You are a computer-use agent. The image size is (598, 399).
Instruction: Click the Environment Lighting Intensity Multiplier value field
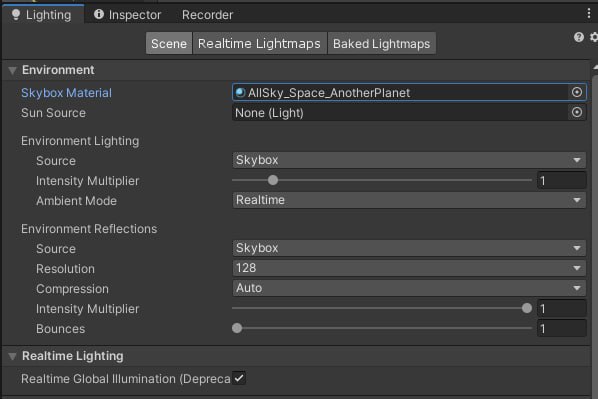pyautogui.click(x=561, y=180)
